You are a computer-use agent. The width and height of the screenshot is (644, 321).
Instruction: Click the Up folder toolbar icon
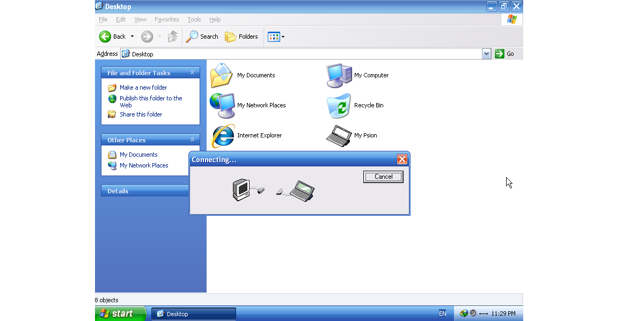(173, 37)
